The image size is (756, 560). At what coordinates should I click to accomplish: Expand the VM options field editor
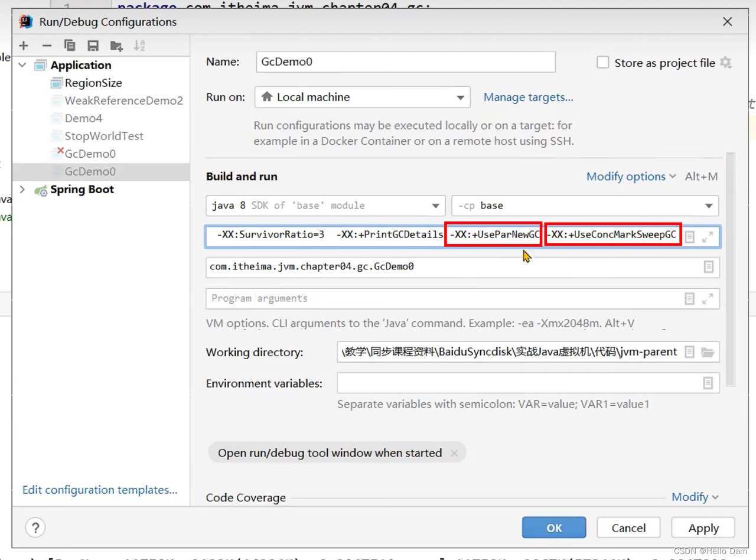coord(708,236)
